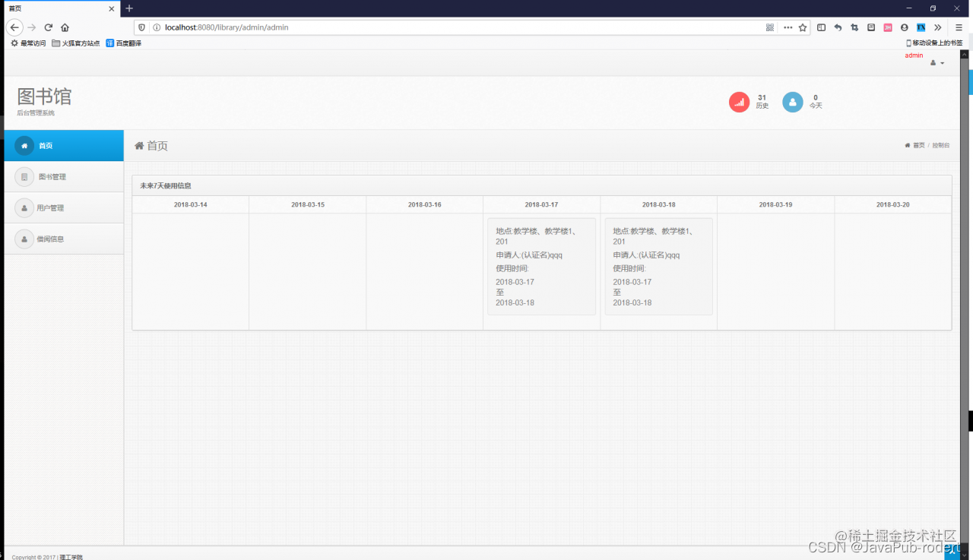Open 图书管理 in the sidebar

pos(64,177)
